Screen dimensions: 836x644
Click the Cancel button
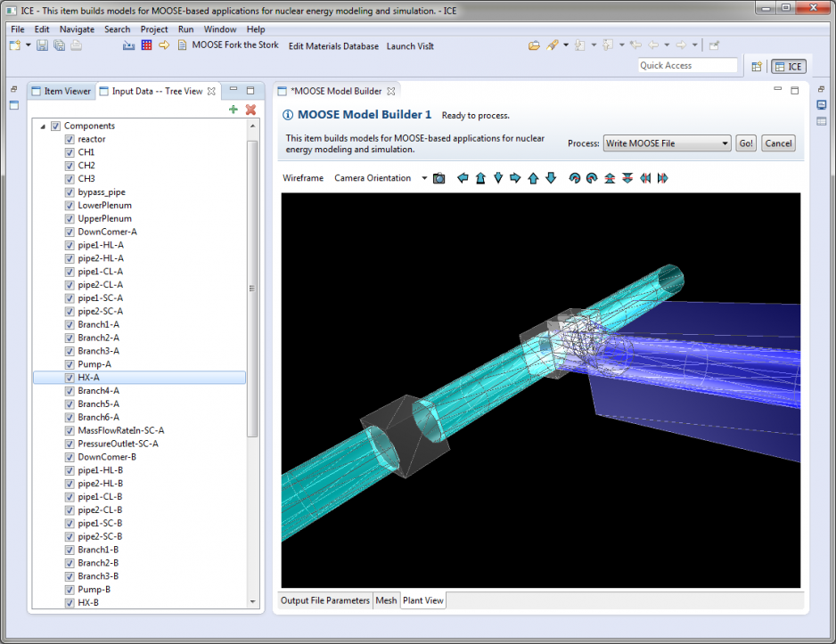coord(778,143)
